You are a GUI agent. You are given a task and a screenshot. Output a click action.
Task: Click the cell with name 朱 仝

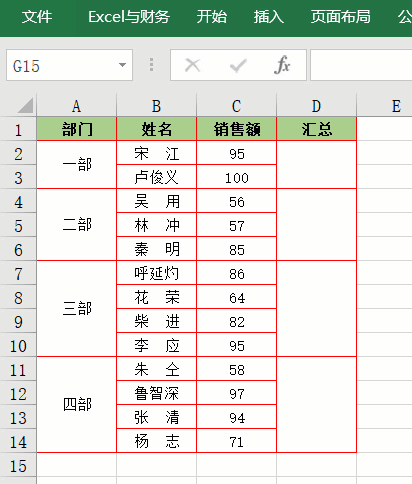[x=157, y=369]
